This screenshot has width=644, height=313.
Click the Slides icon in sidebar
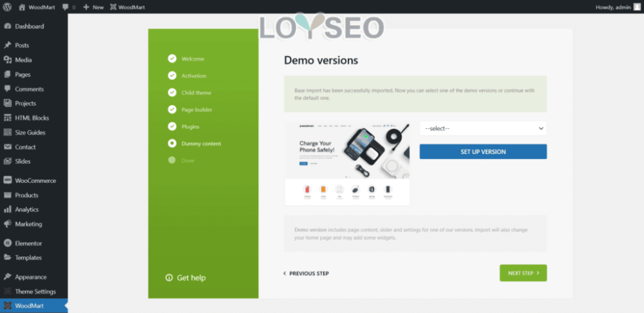pyautogui.click(x=7, y=162)
